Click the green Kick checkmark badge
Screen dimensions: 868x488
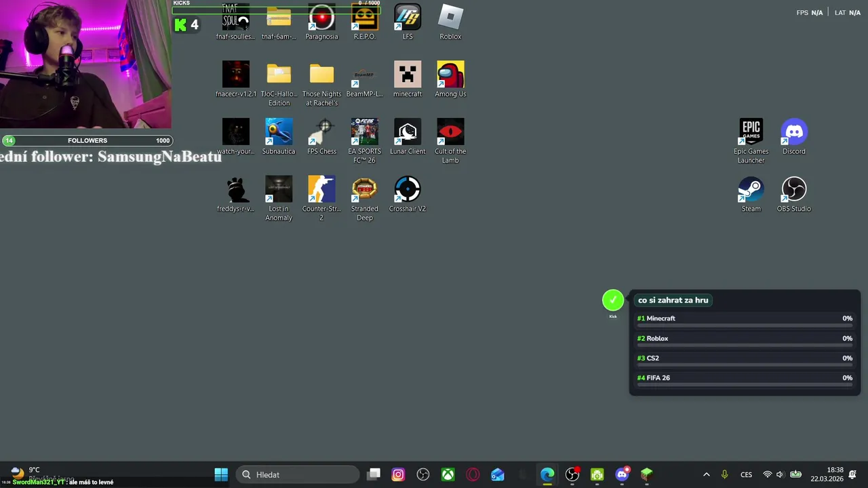coord(613,300)
